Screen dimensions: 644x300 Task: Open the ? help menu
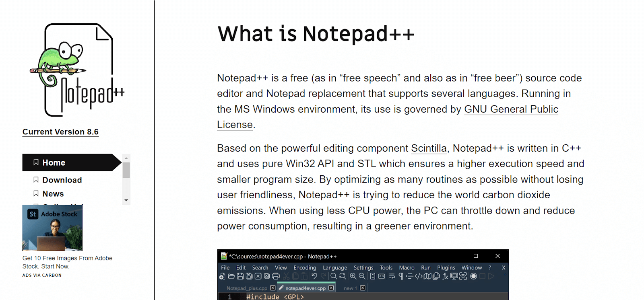490,267
